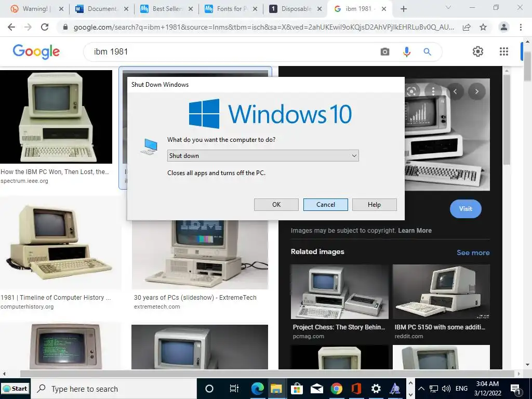Open the Learn More copyright link

point(415,231)
